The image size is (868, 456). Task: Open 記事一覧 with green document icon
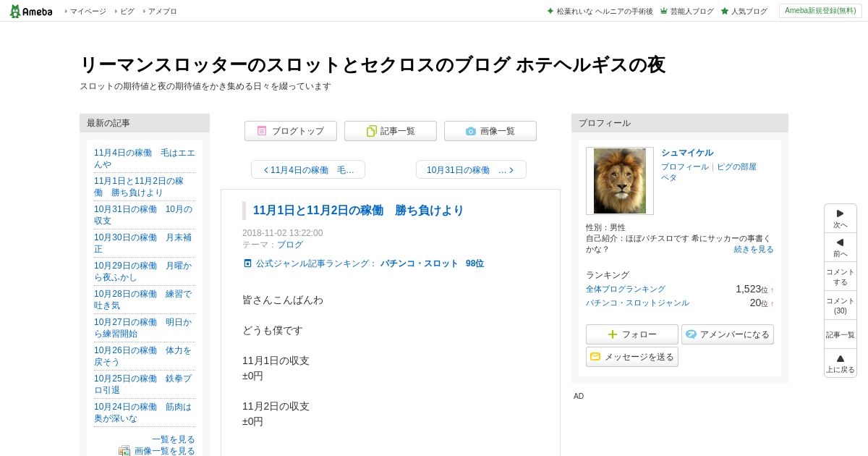(x=391, y=131)
